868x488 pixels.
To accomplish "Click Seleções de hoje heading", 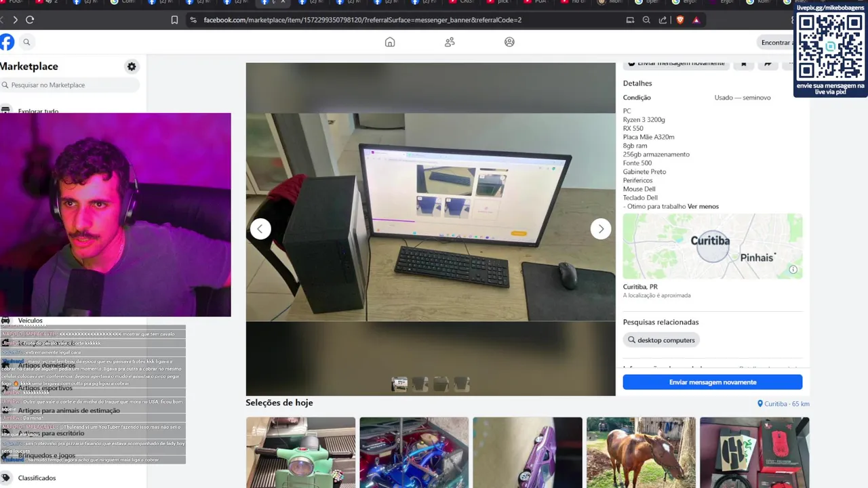I will click(279, 403).
